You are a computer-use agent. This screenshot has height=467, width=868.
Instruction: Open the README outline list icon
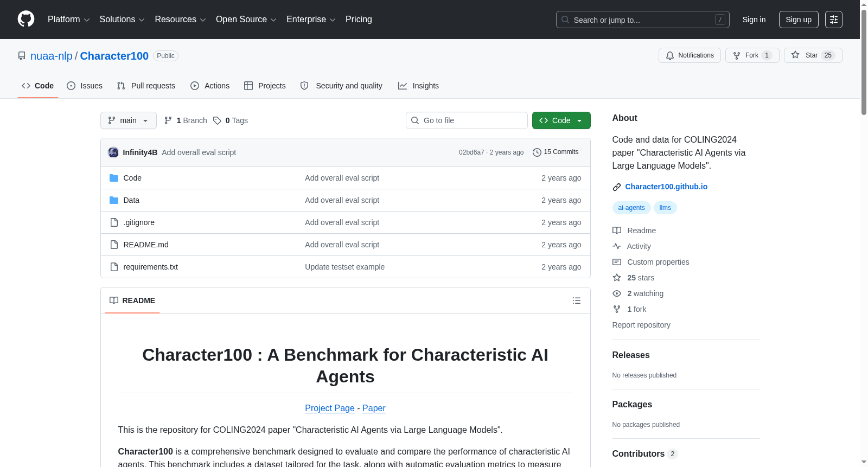click(577, 300)
